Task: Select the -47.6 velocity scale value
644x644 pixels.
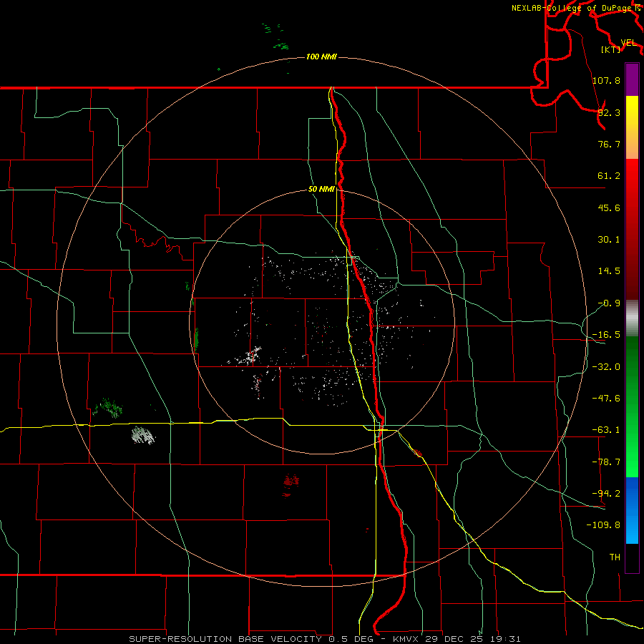Action: coord(606,399)
